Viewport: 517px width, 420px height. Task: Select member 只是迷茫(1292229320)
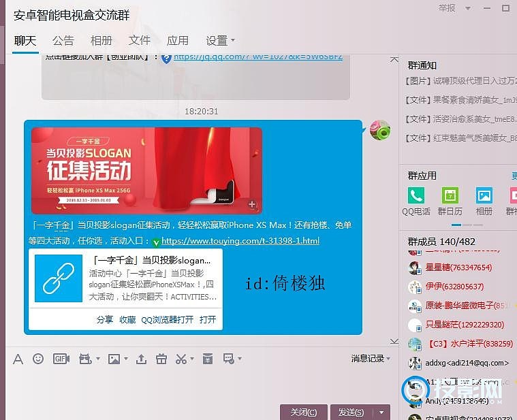point(465,325)
